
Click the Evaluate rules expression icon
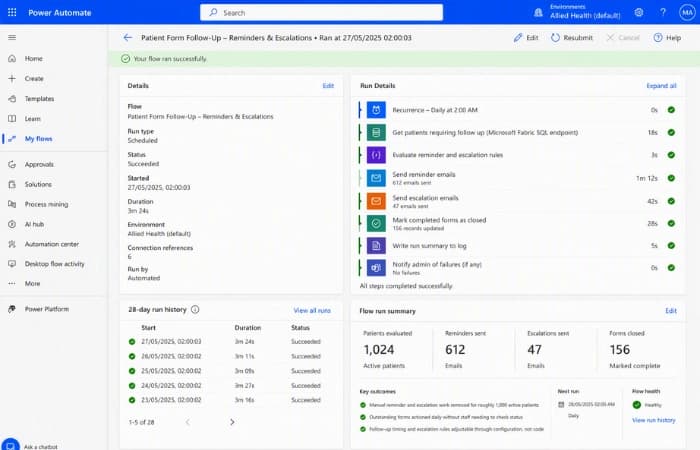coord(376,155)
